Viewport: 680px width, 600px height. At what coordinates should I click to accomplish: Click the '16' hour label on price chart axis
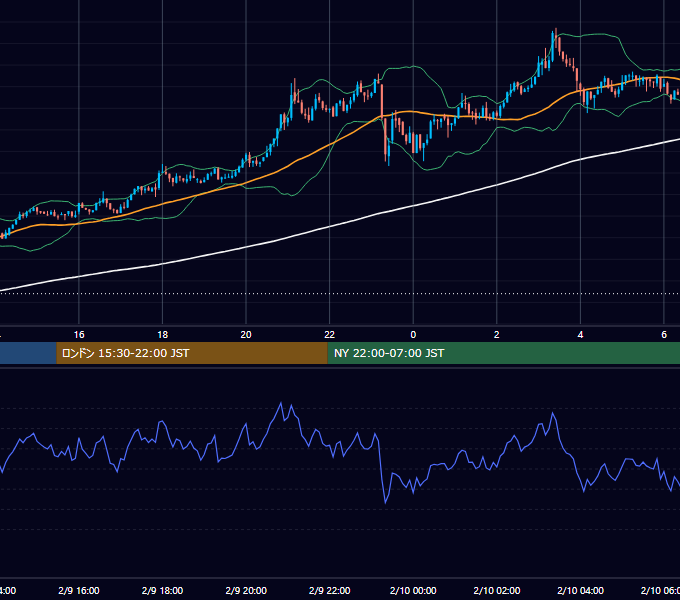click(79, 334)
